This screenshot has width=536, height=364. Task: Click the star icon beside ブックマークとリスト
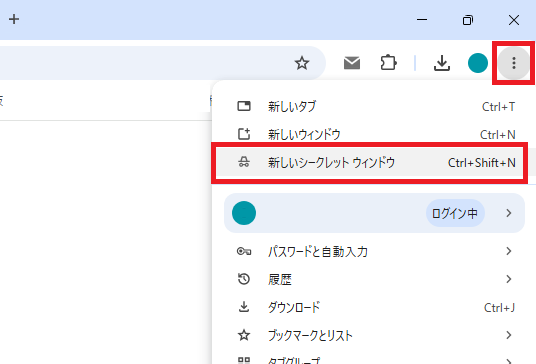coord(244,335)
